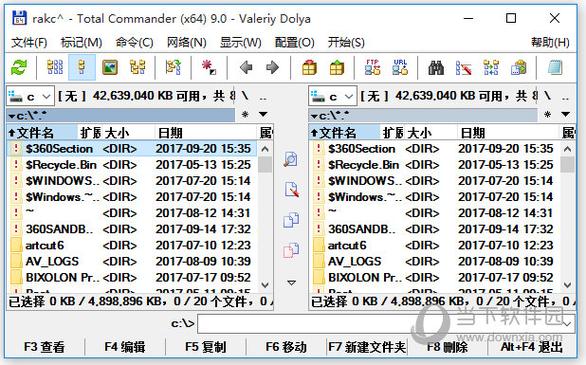Click the Alt+F4 退出 button

(x=531, y=347)
